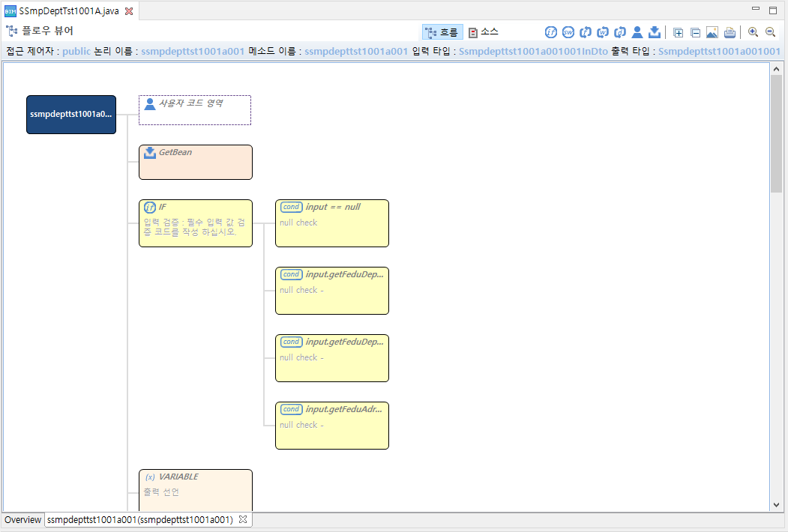
Task: Zoom in on the flow view
Action: 753,32
